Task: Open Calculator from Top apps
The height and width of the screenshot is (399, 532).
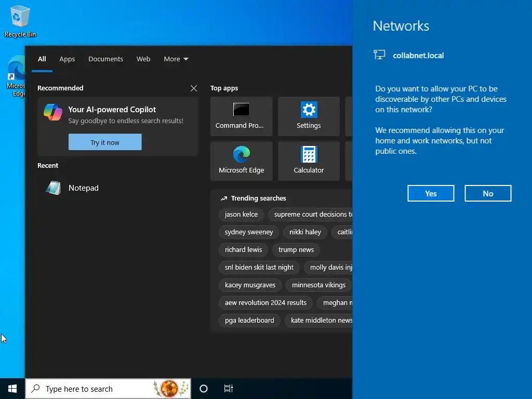Action: tap(309, 161)
